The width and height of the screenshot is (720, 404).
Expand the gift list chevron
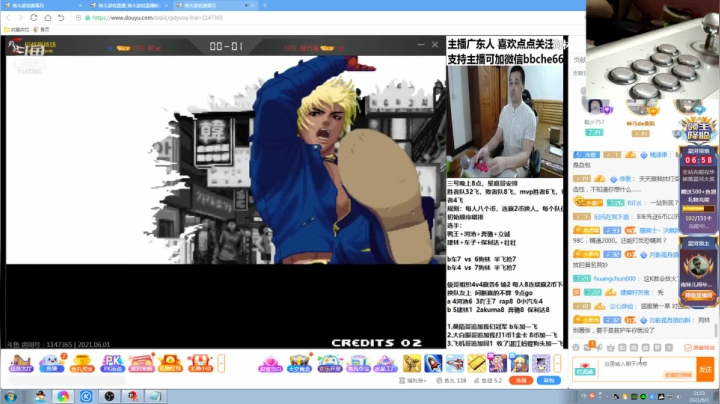coord(557,364)
